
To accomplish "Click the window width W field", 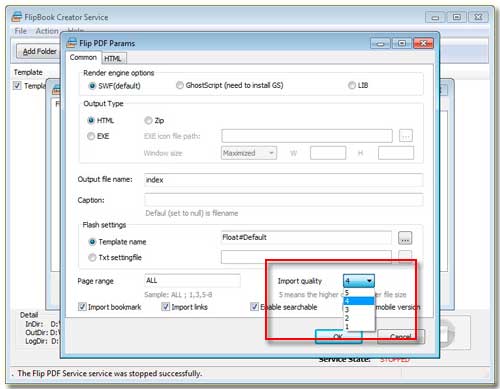I will [x=328, y=153].
